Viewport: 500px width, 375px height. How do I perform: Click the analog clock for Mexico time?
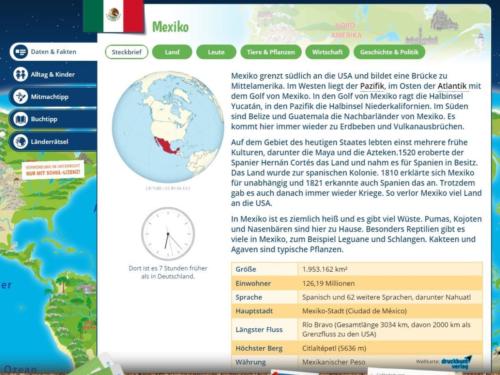pos(168,234)
